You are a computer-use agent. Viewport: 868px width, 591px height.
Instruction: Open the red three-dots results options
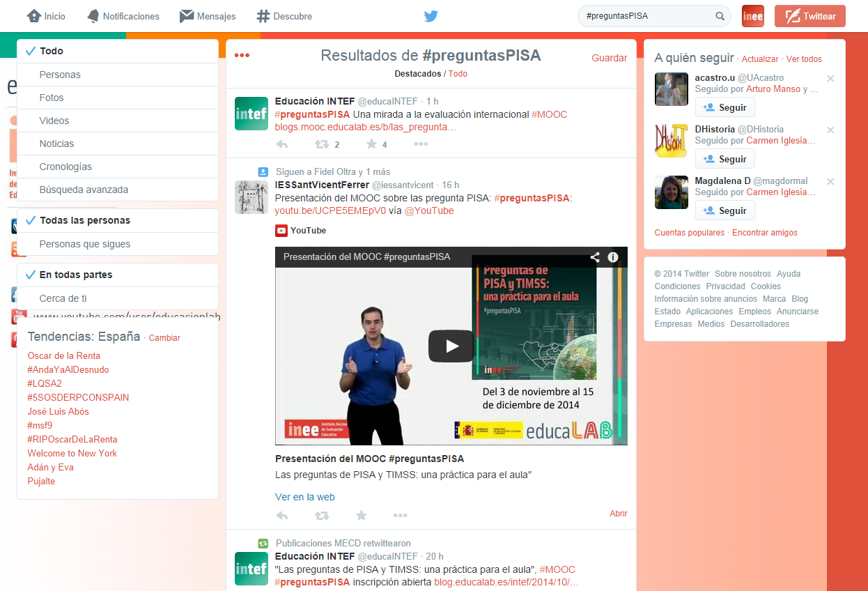[242, 56]
